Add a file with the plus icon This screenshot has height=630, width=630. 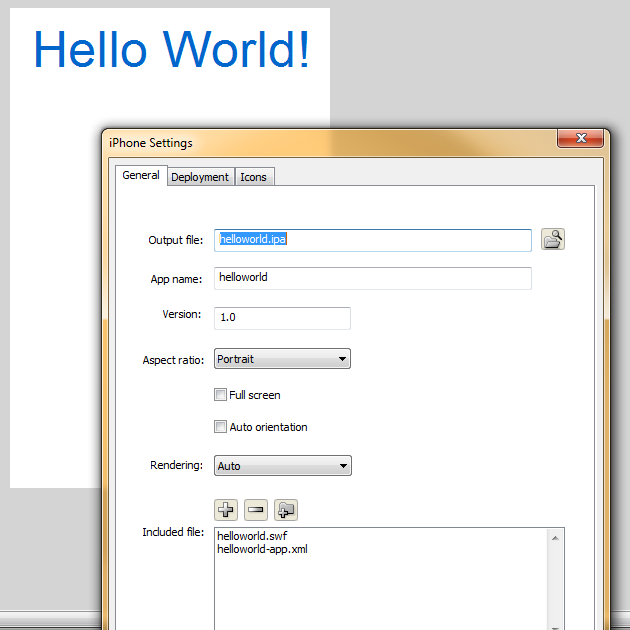(x=226, y=510)
